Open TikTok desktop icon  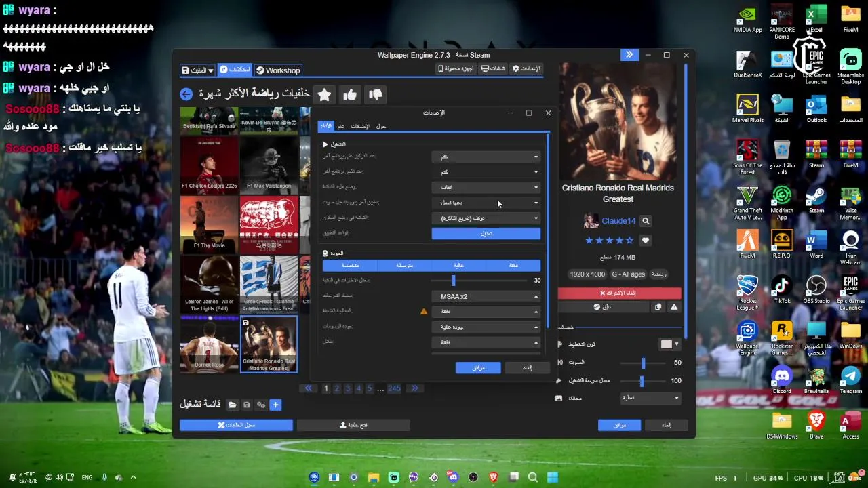[x=782, y=290]
